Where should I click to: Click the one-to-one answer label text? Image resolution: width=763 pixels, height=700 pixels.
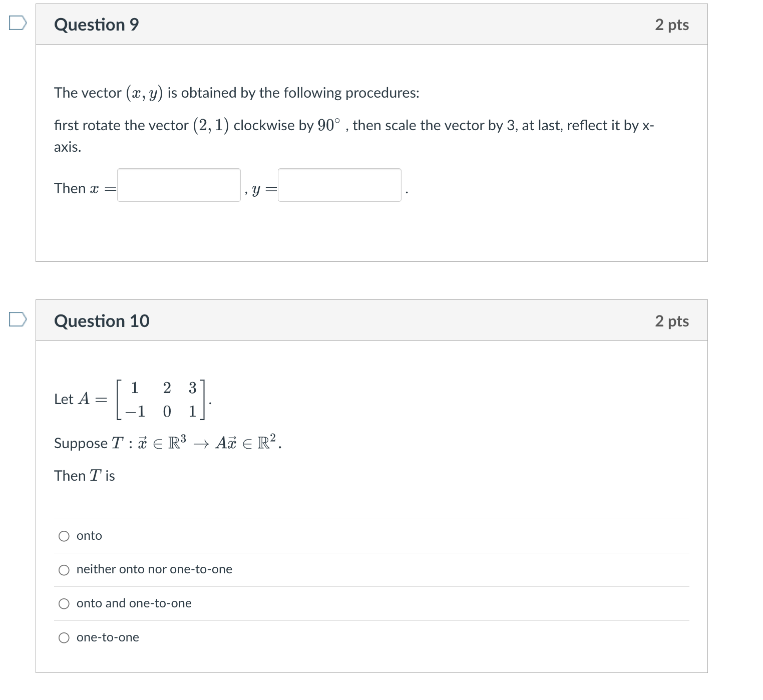coord(107,637)
